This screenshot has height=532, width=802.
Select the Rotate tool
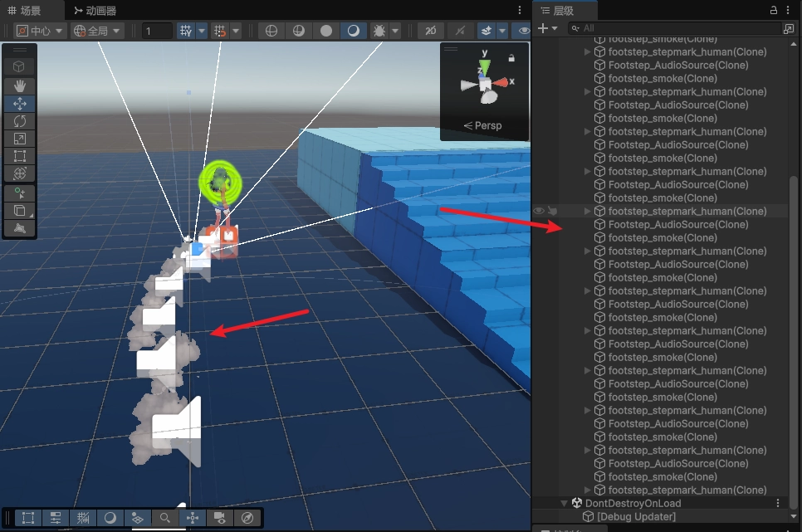19,121
